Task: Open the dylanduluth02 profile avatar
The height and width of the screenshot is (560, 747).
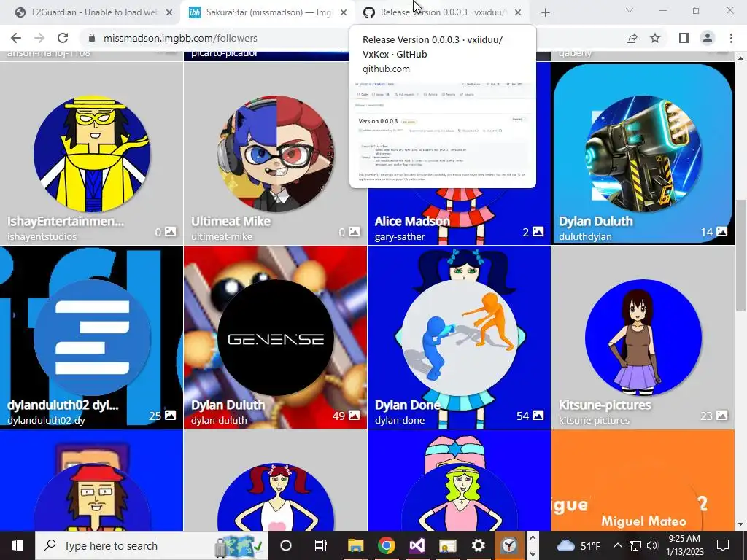Action: [92, 338]
